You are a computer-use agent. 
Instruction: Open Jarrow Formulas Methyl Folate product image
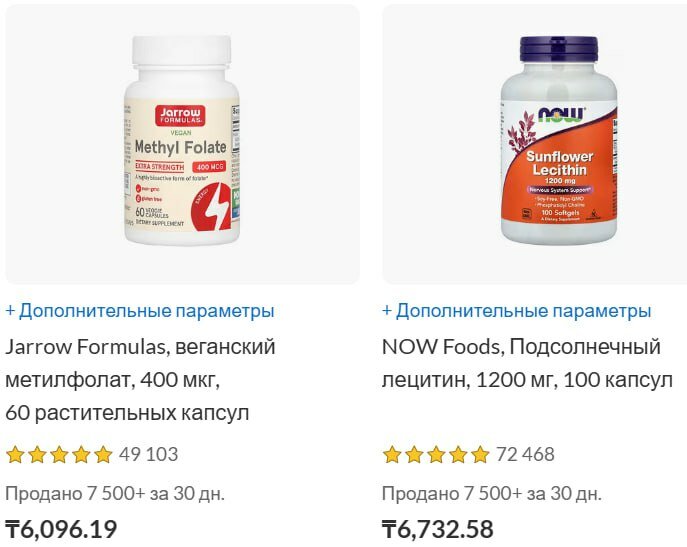182,145
